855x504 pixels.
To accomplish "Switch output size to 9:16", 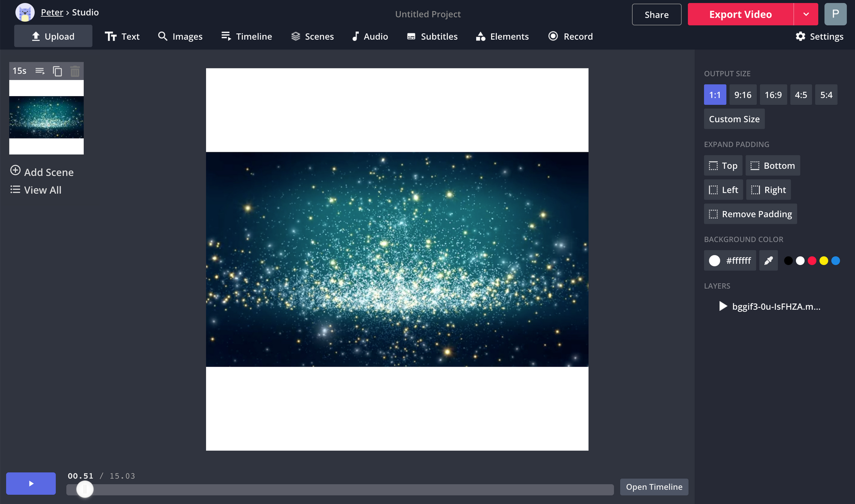I will 743,94.
